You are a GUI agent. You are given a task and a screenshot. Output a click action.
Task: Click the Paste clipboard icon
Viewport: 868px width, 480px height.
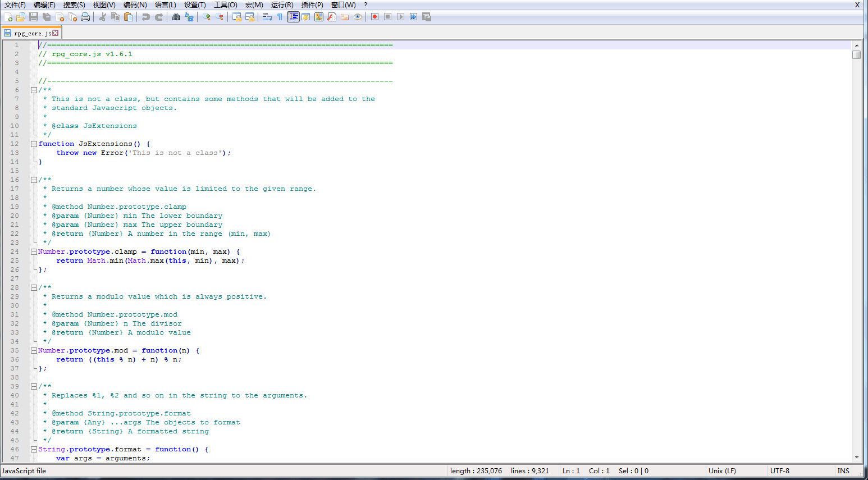[128, 17]
